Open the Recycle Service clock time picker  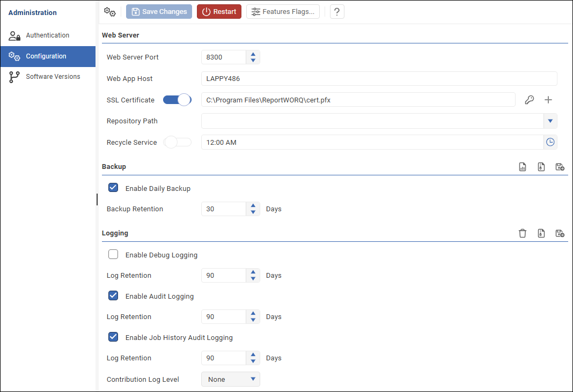(550, 142)
